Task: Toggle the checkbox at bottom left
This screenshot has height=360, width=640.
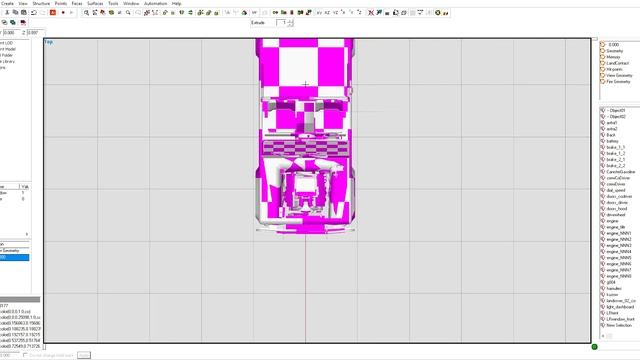Action: (25, 355)
